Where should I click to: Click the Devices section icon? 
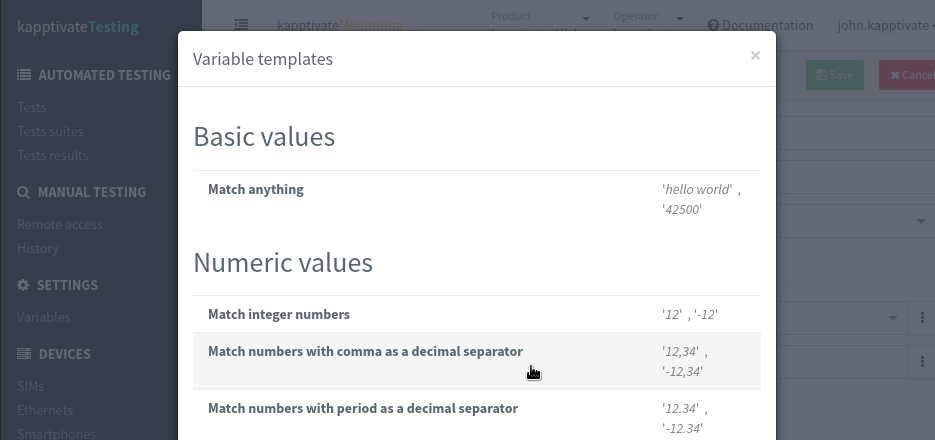24,354
